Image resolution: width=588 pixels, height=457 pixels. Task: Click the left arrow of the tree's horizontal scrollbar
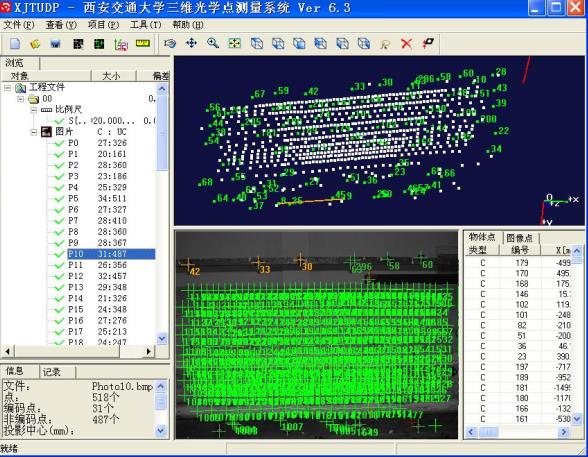[x=8, y=351]
